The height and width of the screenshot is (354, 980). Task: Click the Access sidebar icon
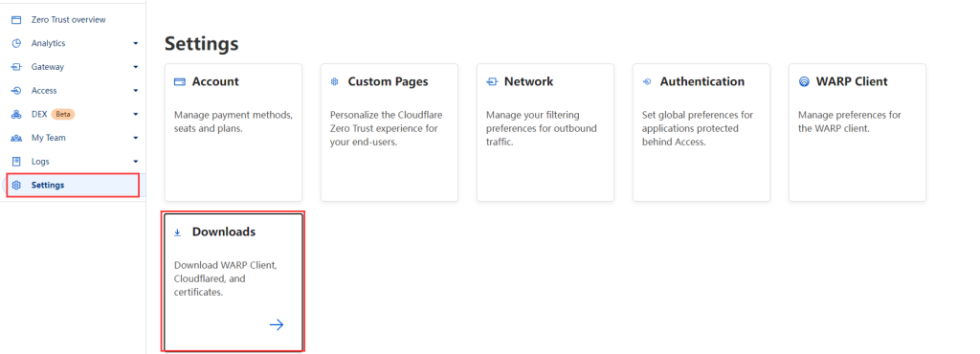coord(16,91)
